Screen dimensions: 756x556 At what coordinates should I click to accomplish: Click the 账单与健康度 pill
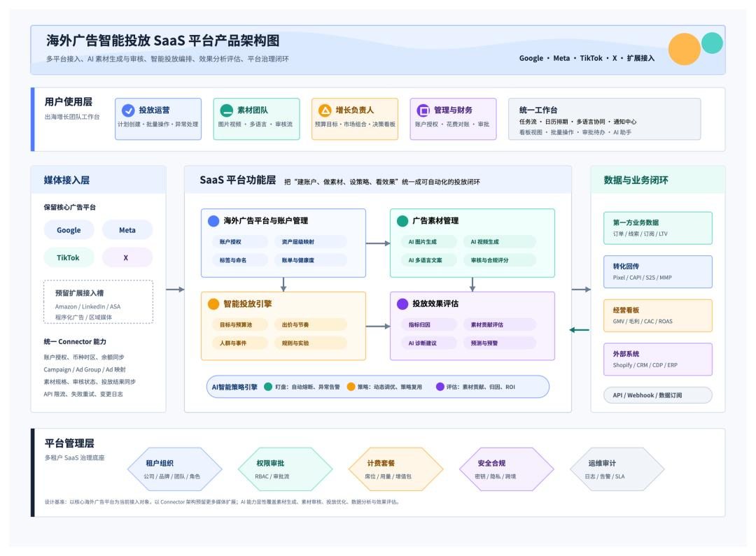pos(311,260)
